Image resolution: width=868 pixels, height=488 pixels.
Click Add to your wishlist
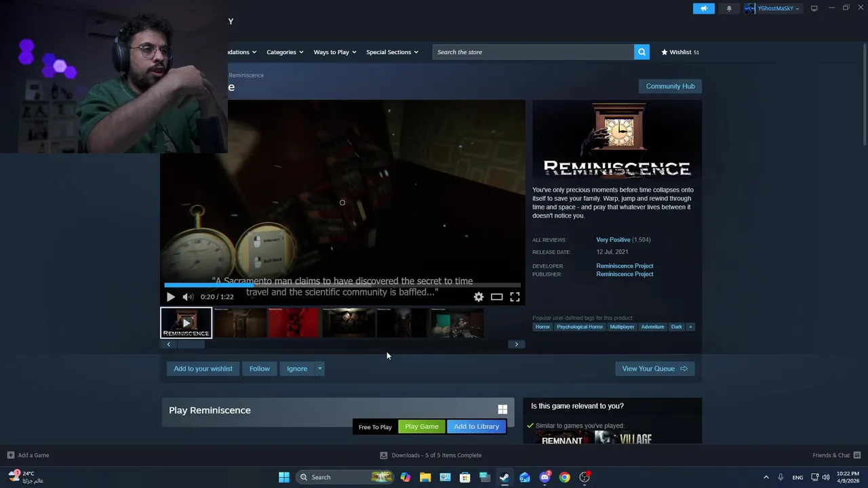(203, 369)
